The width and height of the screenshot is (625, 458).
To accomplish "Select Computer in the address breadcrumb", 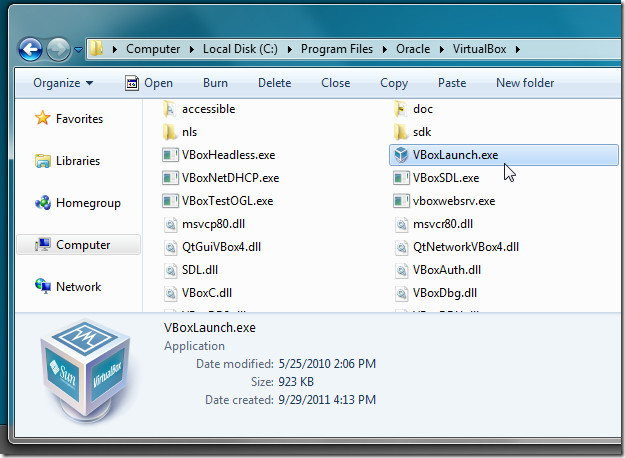I will pos(153,49).
